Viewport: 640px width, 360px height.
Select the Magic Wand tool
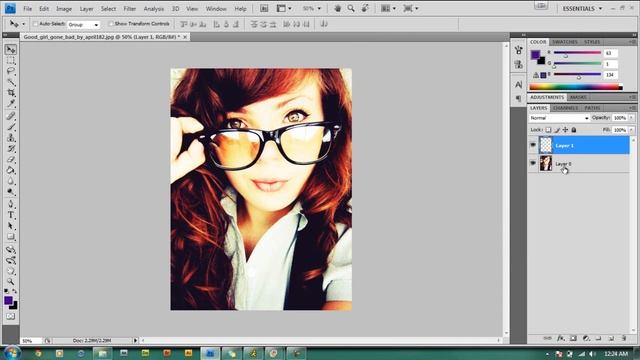coord(11,82)
